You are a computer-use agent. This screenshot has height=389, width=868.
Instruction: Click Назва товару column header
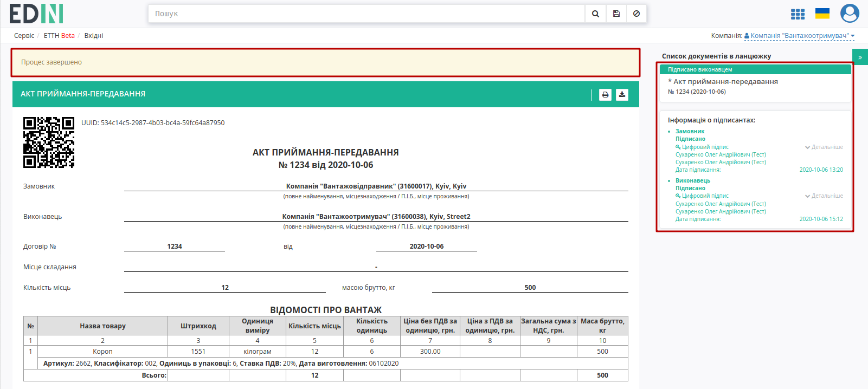click(x=102, y=326)
